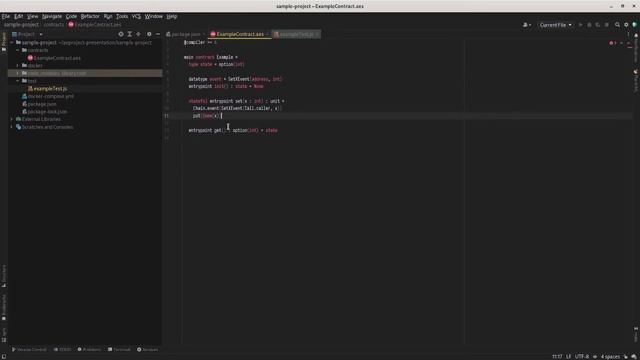This screenshot has width=640, height=360.
Task: Open the Current File run configuration dropdown
Action: (x=555, y=25)
